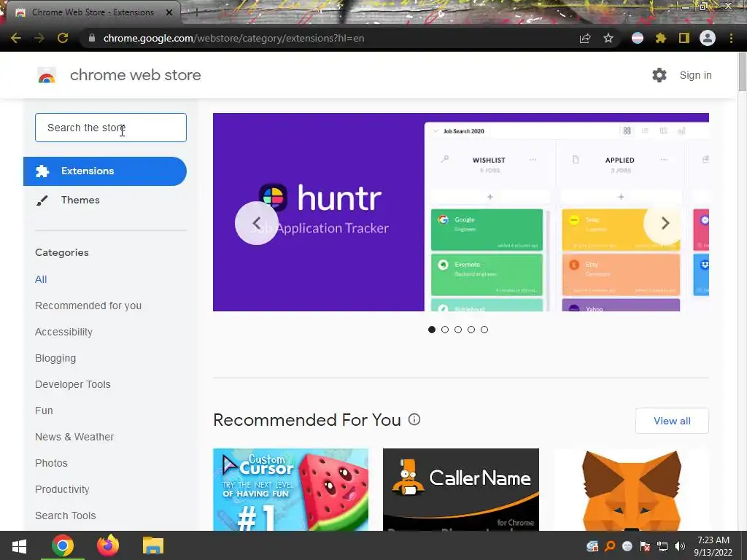747x560 pixels.
Task: Open the Windows Start menu
Action: (x=19, y=545)
